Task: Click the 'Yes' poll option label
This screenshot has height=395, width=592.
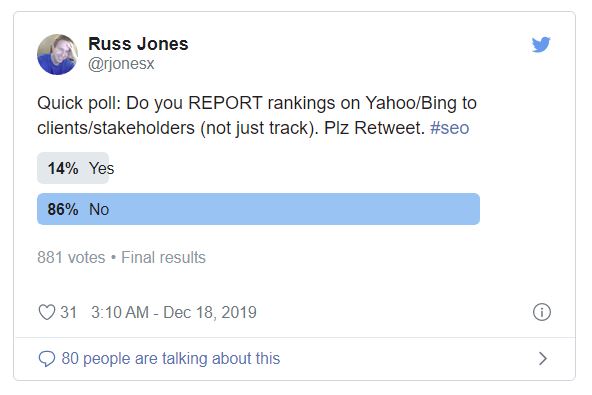Action: 101,168
